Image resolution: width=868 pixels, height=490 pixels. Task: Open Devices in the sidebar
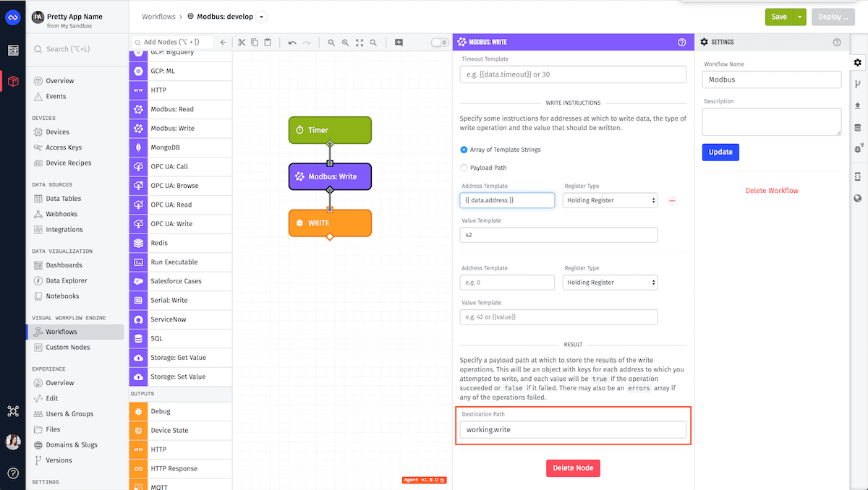[57, 132]
